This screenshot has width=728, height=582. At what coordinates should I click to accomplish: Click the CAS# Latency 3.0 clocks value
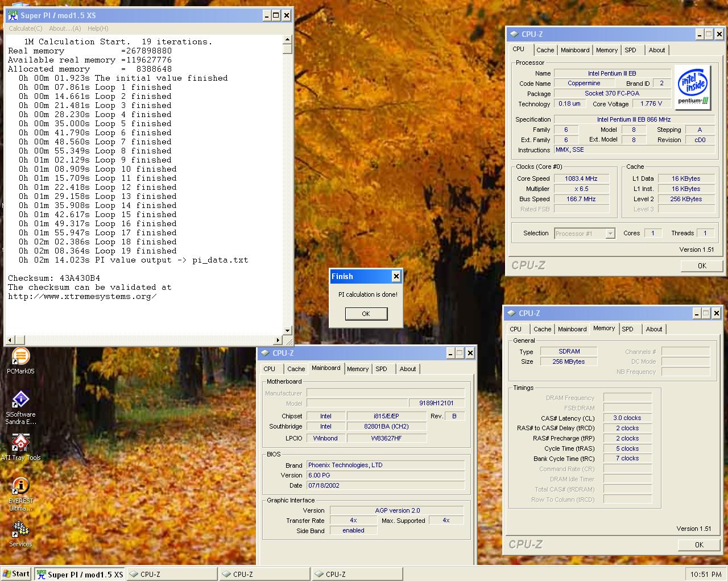(627, 418)
